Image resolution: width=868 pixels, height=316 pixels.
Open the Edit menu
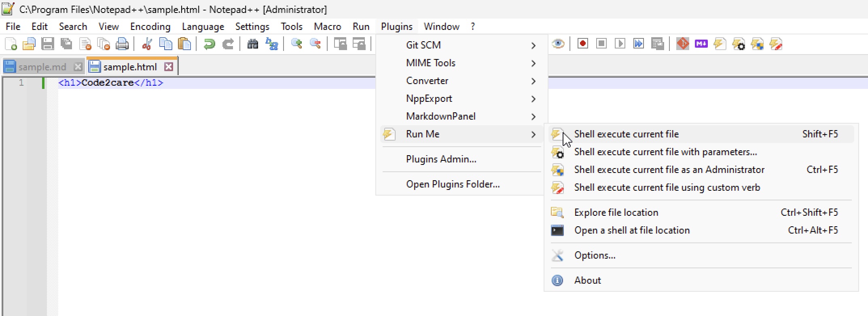[40, 27]
